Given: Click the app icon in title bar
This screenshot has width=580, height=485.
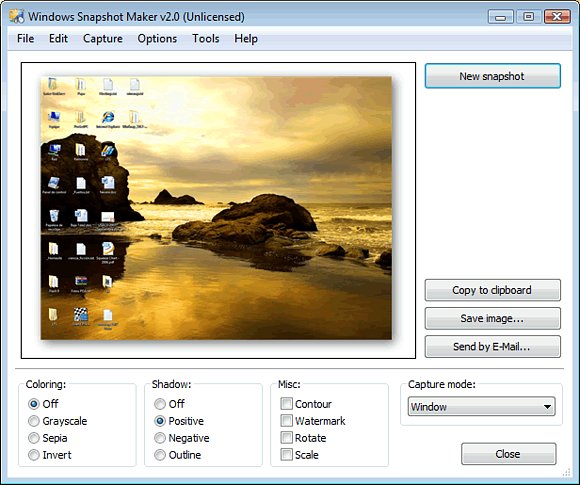Looking at the screenshot, I should coord(17,16).
